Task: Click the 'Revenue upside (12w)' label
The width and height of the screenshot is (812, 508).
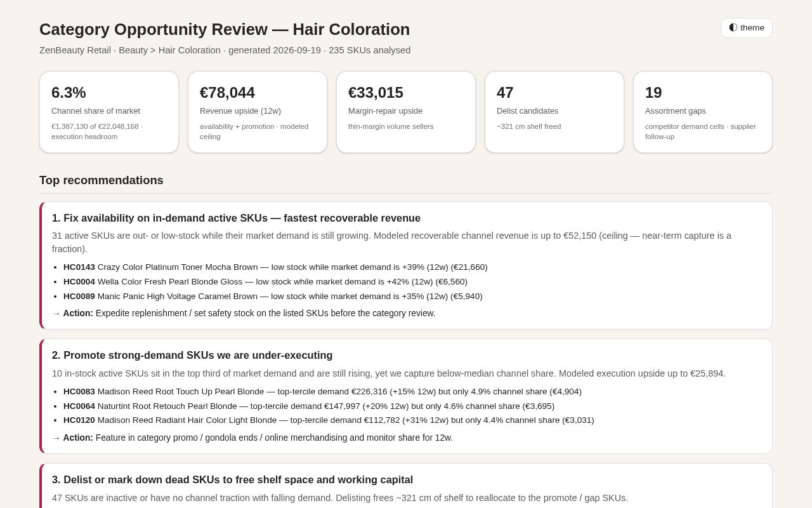Action: click(x=240, y=111)
